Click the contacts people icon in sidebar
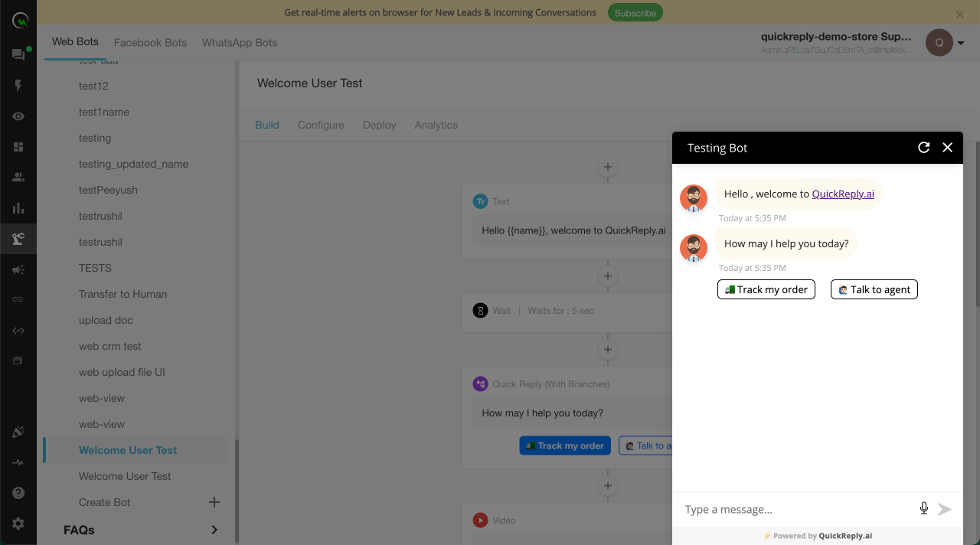The image size is (980, 545). [18, 177]
